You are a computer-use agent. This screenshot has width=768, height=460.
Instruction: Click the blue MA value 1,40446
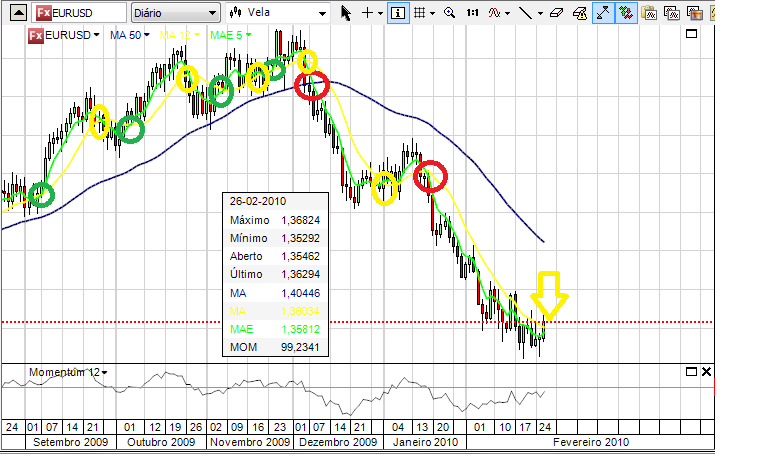click(x=301, y=293)
